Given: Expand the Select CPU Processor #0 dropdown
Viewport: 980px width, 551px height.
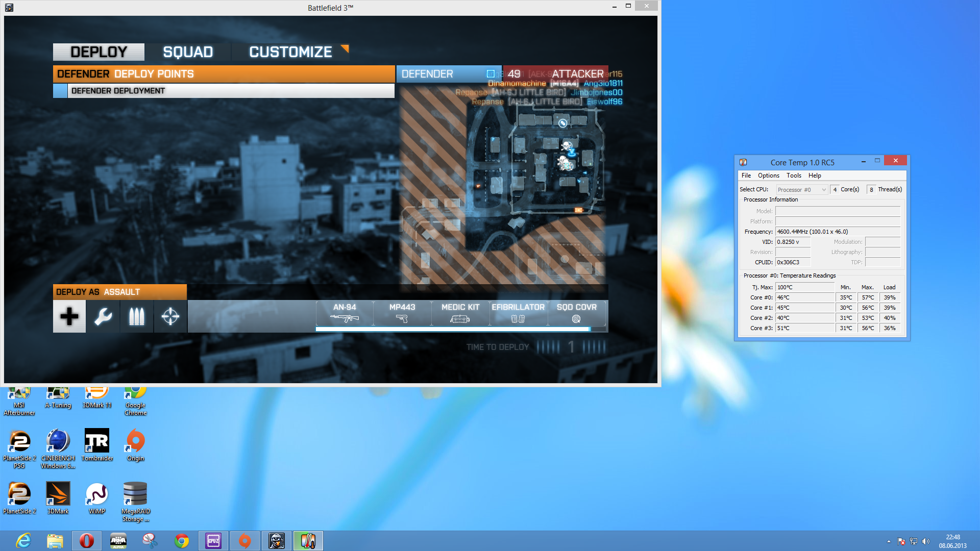Looking at the screenshot, I should point(802,190).
